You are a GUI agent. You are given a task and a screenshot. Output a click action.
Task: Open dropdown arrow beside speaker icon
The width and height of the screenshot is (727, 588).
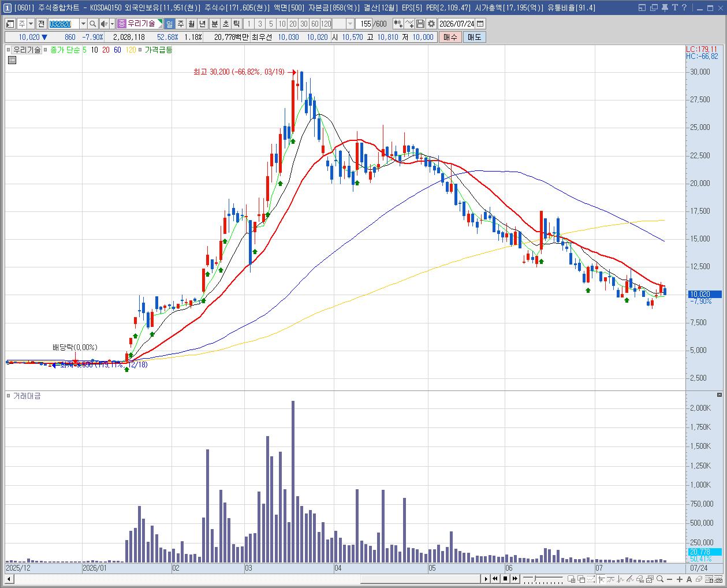(x=112, y=24)
